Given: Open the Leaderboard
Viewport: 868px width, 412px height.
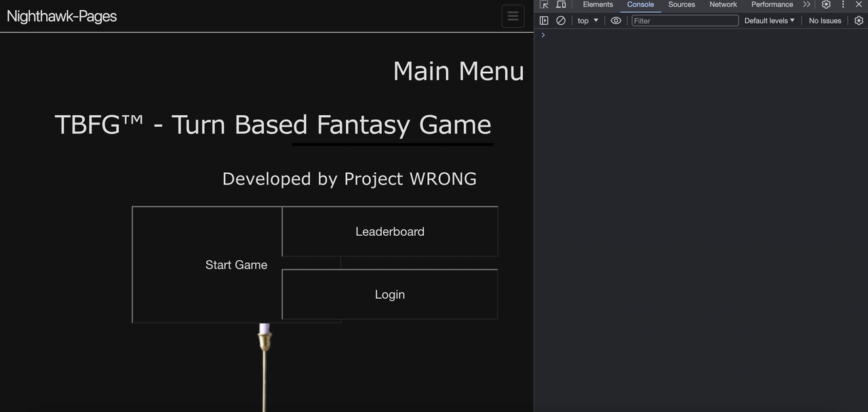Looking at the screenshot, I should (x=390, y=231).
